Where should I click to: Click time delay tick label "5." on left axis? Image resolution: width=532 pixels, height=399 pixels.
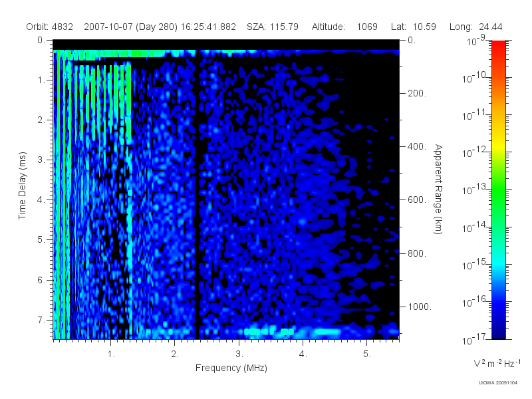[41, 240]
